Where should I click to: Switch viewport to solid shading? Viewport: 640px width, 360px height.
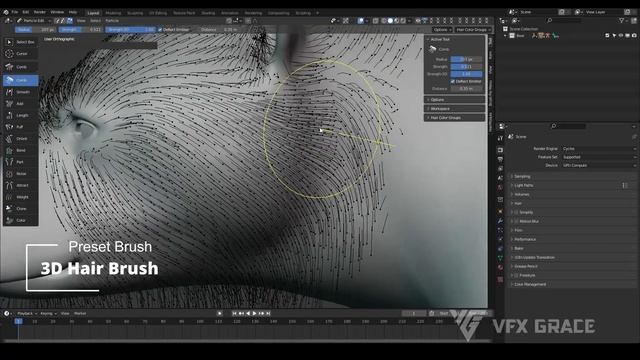pyautogui.click(x=390, y=20)
